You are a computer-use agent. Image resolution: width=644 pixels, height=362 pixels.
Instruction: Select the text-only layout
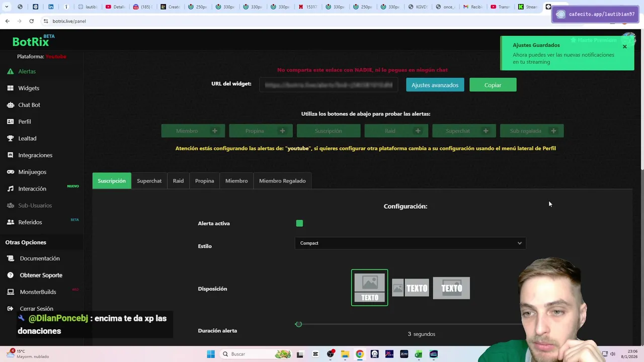[x=451, y=288]
